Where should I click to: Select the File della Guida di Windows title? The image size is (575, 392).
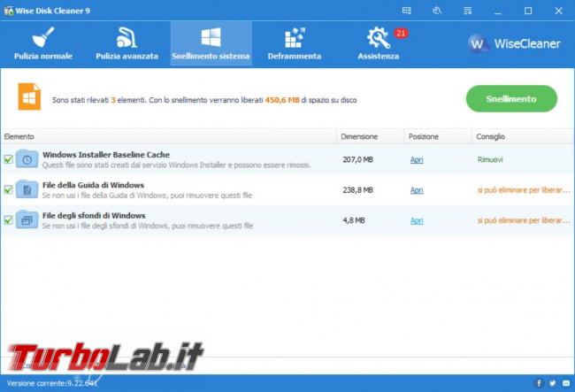[93, 185]
